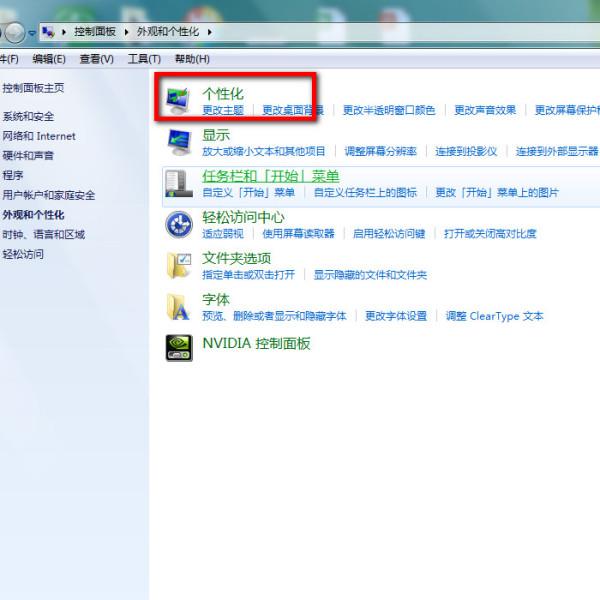This screenshot has height=600, width=600.
Task: Click 启用轻松访问键 link
Action: (389, 233)
